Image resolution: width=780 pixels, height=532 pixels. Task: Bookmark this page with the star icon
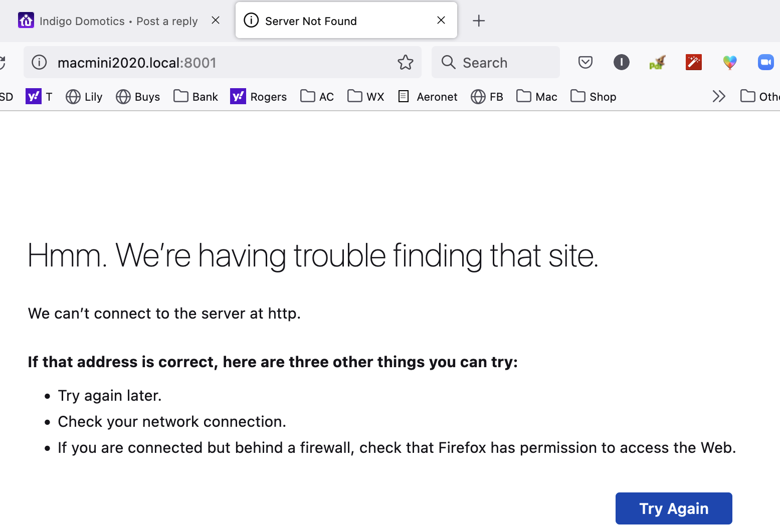pos(405,62)
